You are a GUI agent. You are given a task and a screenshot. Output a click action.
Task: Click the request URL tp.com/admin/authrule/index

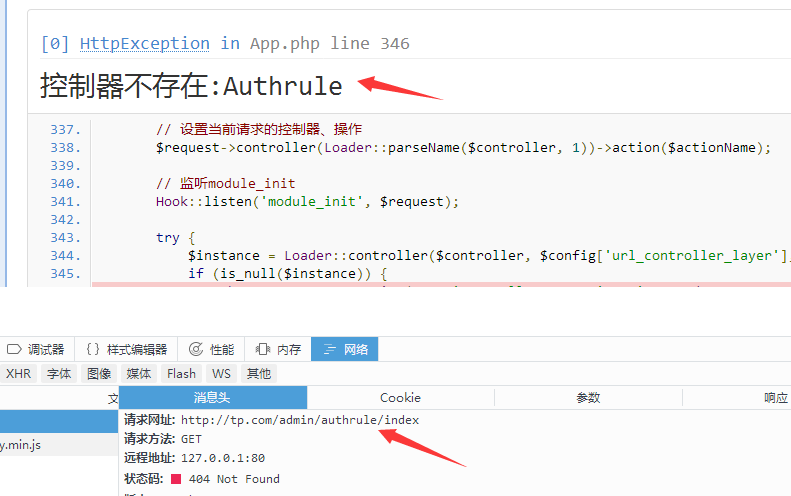(299, 420)
